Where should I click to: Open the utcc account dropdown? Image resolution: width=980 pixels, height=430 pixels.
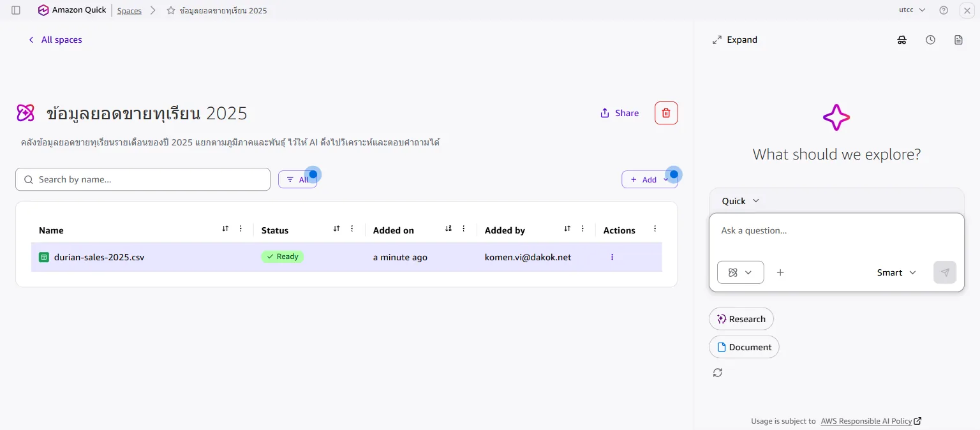tap(912, 10)
